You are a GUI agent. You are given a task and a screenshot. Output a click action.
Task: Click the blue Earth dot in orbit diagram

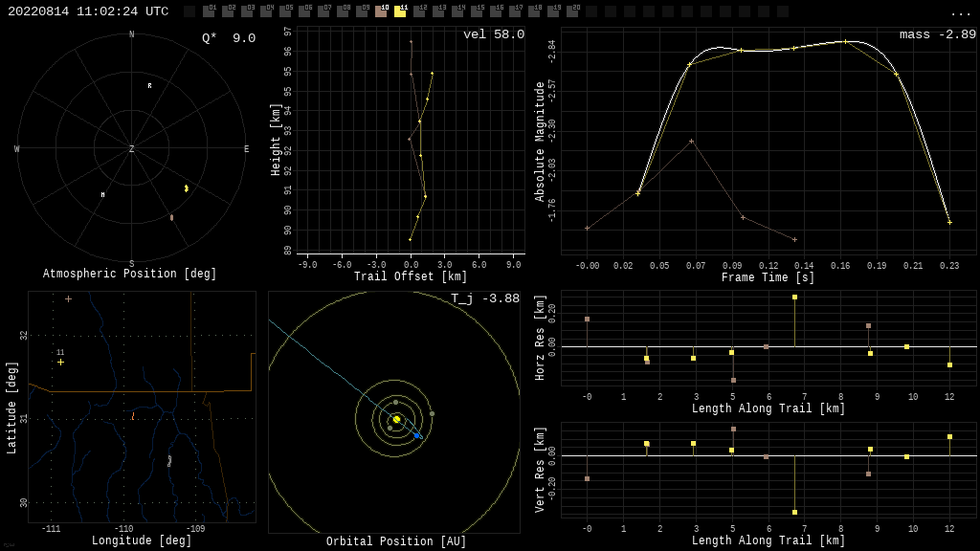click(x=417, y=435)
